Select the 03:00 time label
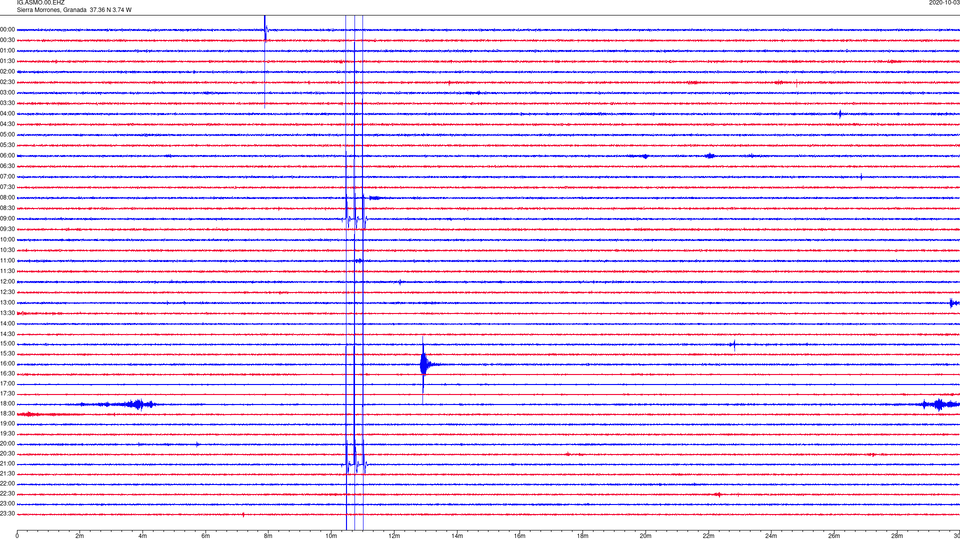Image resolution: width=960 pixels, height=540 pixels. [7, 92]
